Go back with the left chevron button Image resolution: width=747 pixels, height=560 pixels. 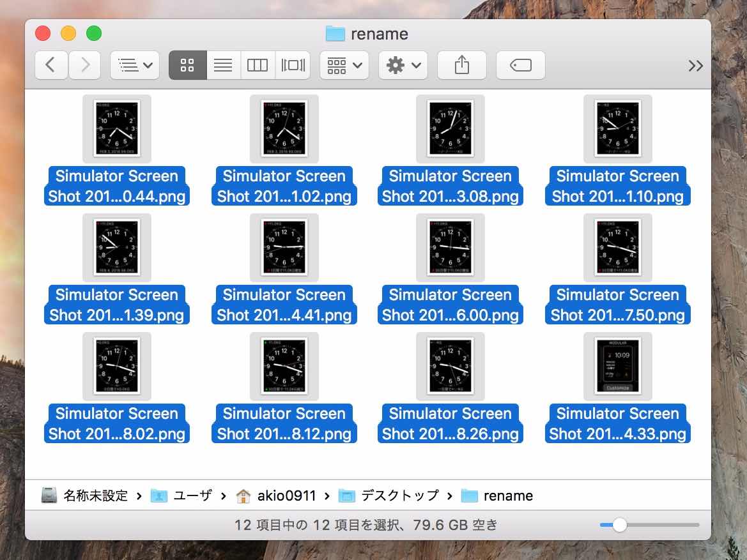coord(51,64)
